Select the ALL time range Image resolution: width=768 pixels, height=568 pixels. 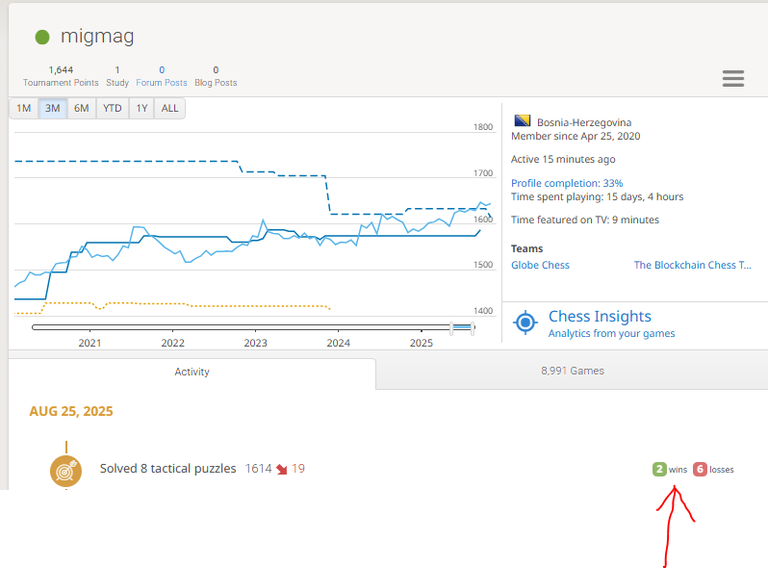tap(169, 108)
